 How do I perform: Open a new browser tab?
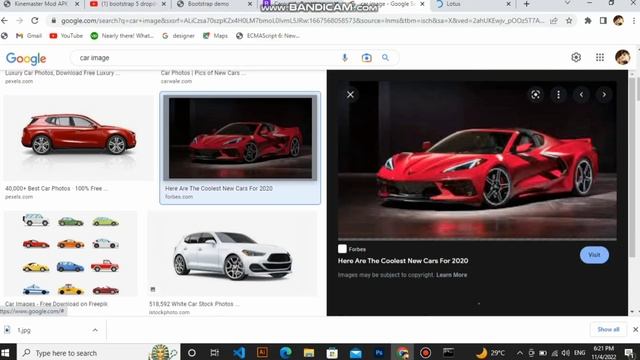point(527,4)
